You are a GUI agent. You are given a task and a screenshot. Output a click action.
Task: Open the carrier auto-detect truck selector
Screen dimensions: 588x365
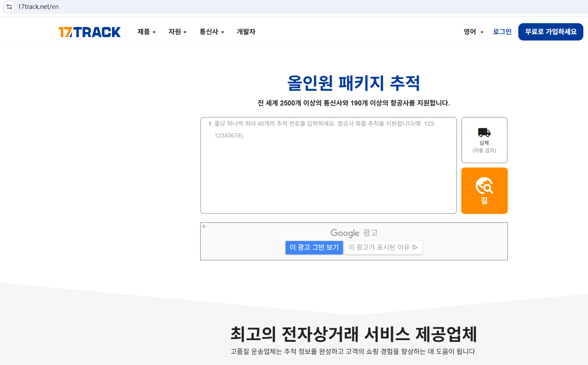click(484, 140)
